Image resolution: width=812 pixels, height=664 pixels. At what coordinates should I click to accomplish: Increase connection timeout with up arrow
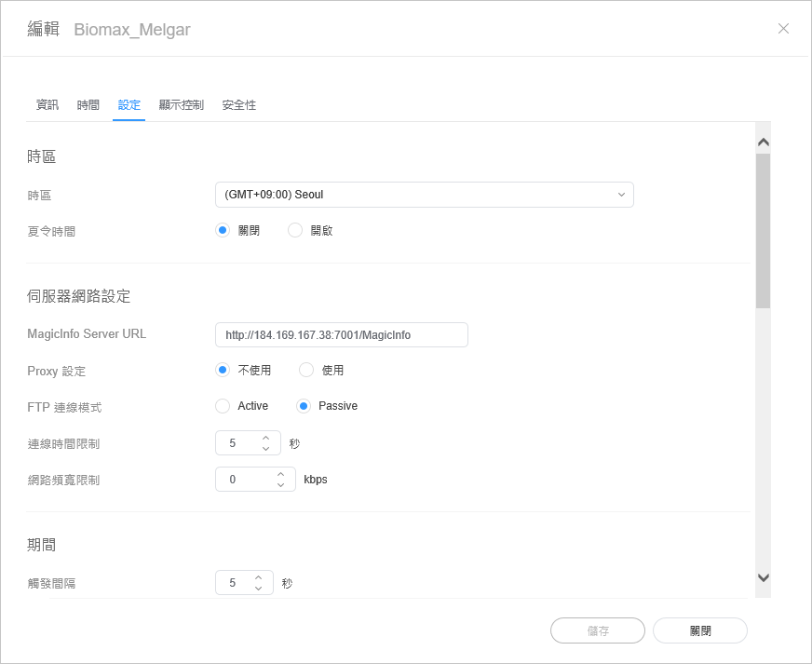coord(265,438)
